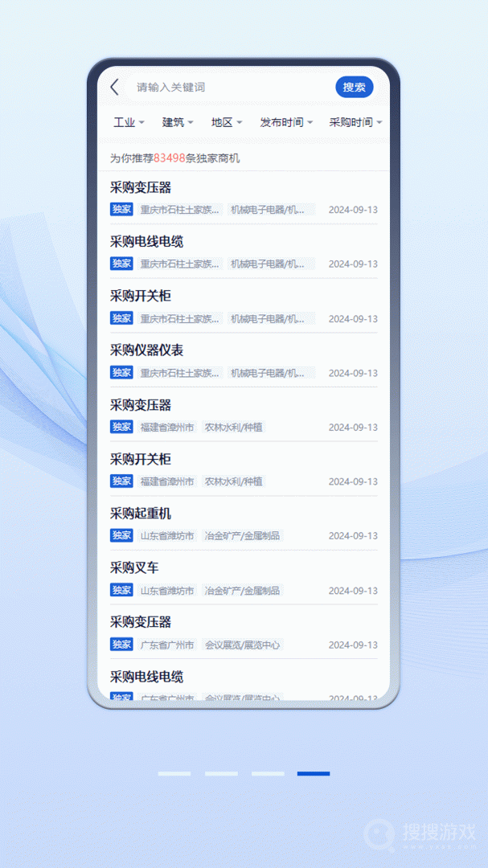The width and height of the screenshot is (488, 868).
Task: Select the first carousel page indicator
Action: [174, 773]
